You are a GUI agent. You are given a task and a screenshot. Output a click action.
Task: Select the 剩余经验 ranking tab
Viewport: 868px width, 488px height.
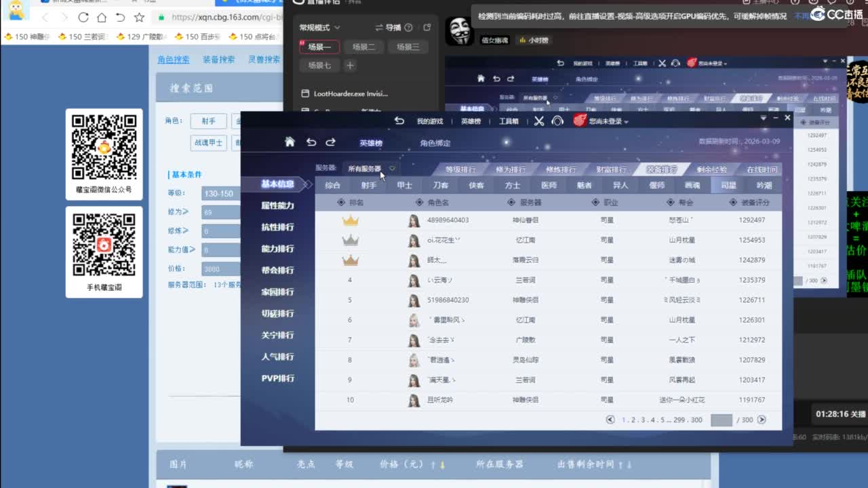point(711,169)
